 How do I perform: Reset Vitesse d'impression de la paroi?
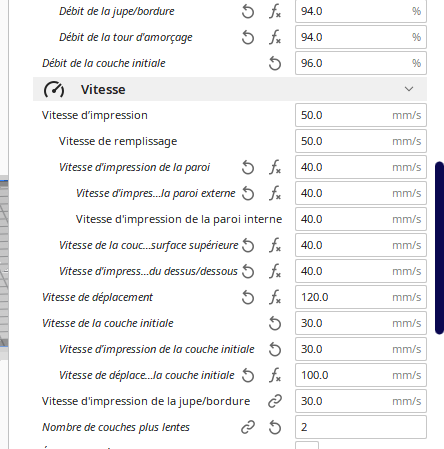(248, 167)
